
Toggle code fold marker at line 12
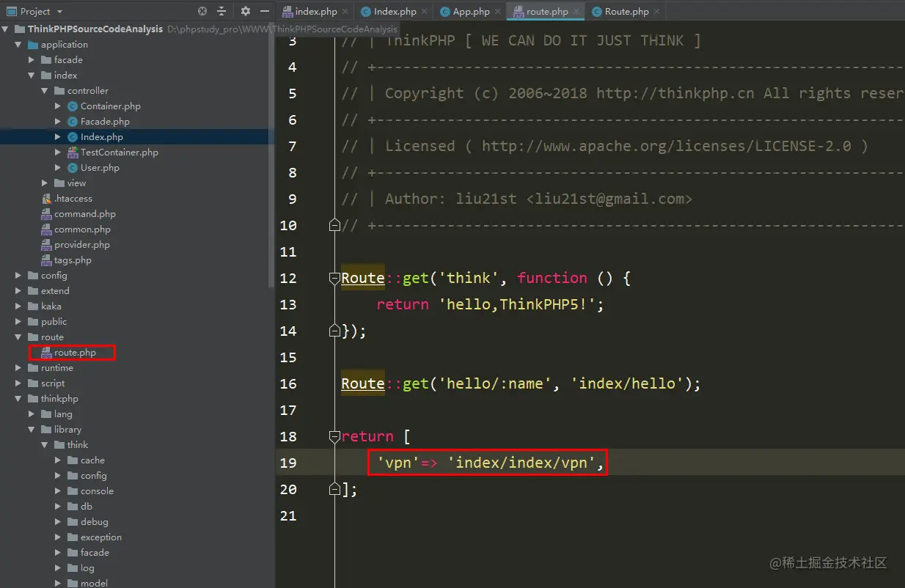click(334, 278)
